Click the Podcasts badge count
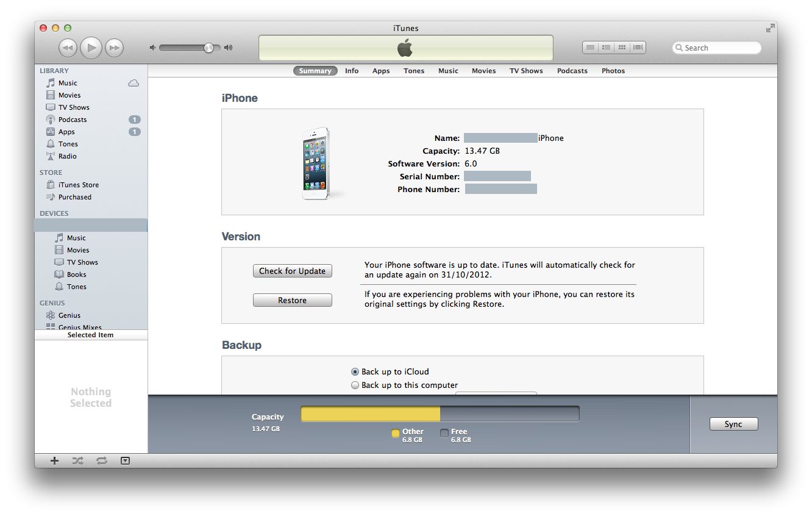Viewport: 812px width, 516px height. click(x=135, y=120)
